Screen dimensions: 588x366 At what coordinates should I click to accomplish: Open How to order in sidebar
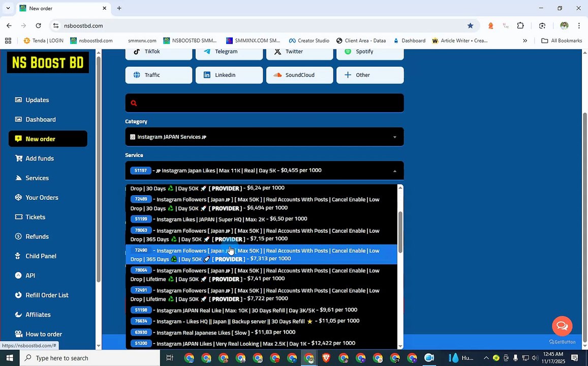[44, 334]
